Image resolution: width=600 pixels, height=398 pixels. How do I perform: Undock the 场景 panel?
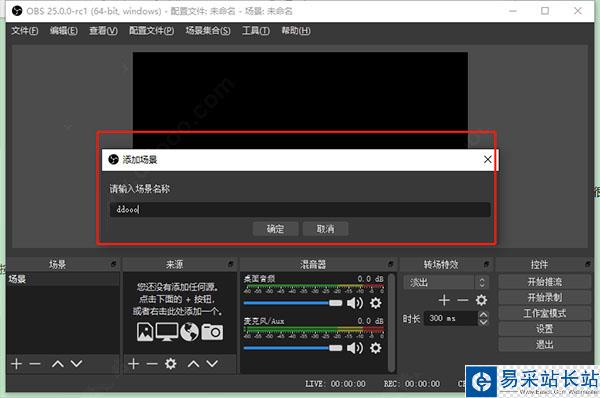114,264
